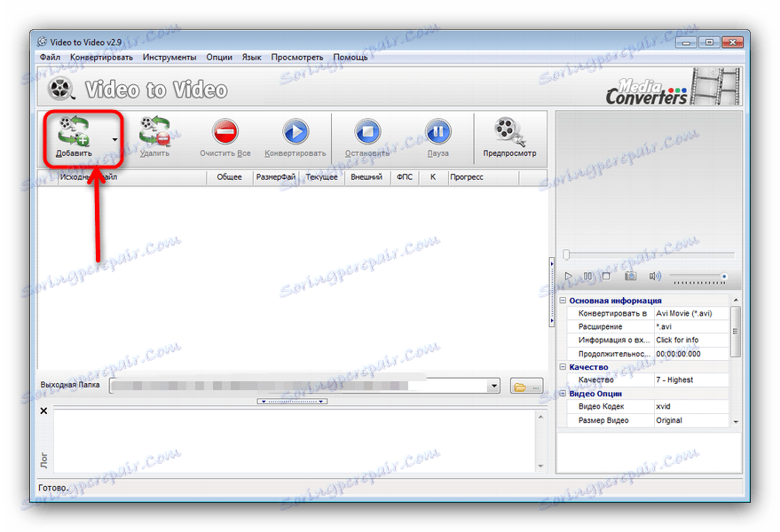Click the Очистить Все red icon
Image resolution: width=780 pixels, height=532 pixels.
(x=225, y=132)
